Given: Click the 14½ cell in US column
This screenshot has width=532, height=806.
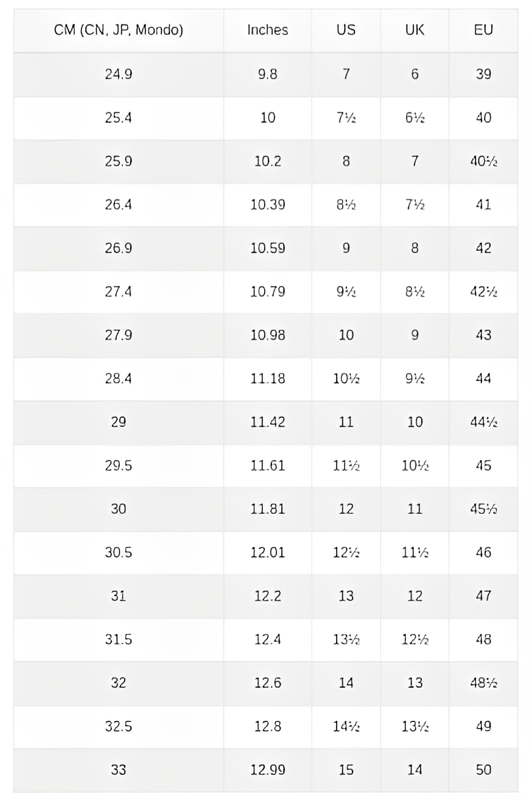Looking at the screenshot, I should (x=346, y=726).
